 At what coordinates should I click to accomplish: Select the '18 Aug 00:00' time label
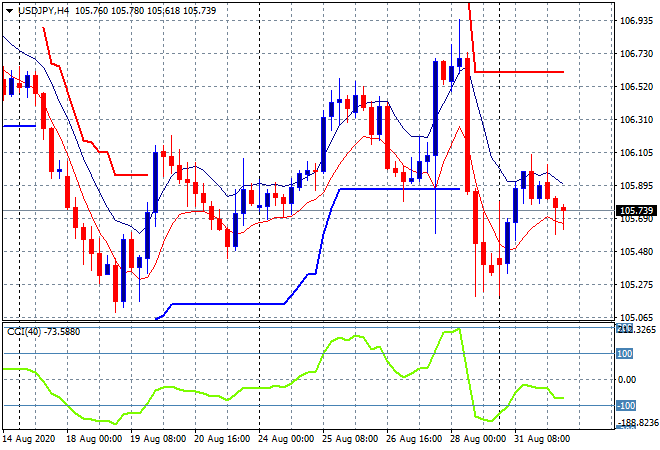94,439
